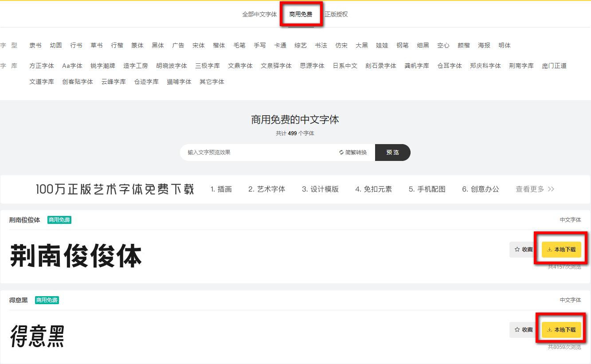Screen dimensions: 591x364
Task: Open the 正版授权 tab
Action: (x=337, y=14)
